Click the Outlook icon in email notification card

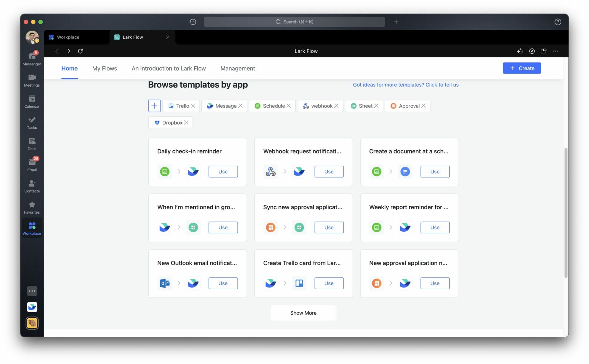click(165, 283)
